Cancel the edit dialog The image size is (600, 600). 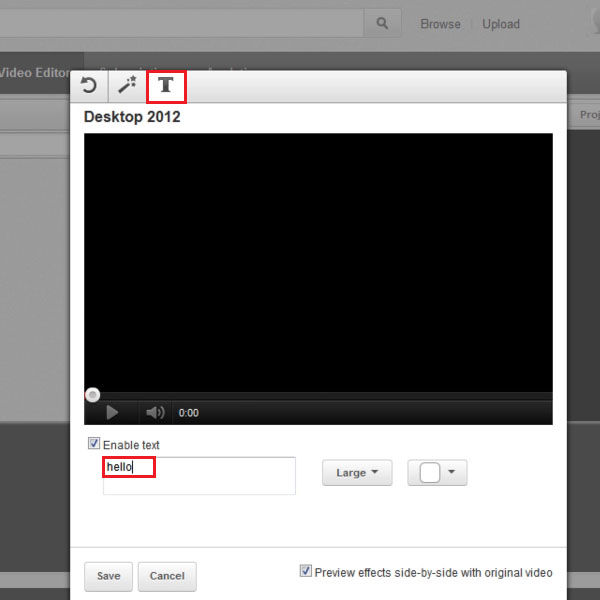[x=167, y=576]
